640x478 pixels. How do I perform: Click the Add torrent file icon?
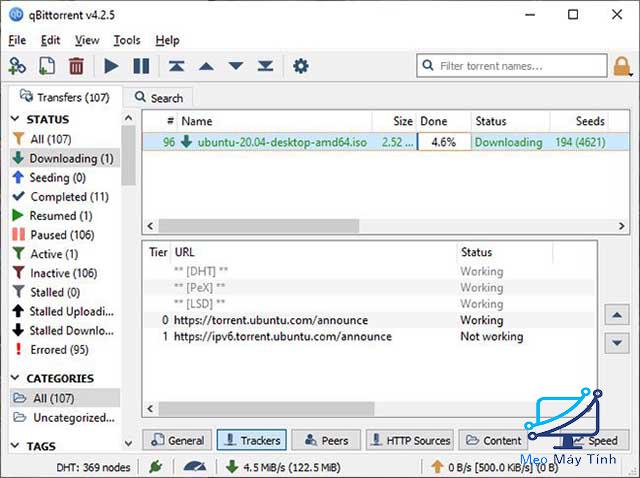tap(47, 66)
